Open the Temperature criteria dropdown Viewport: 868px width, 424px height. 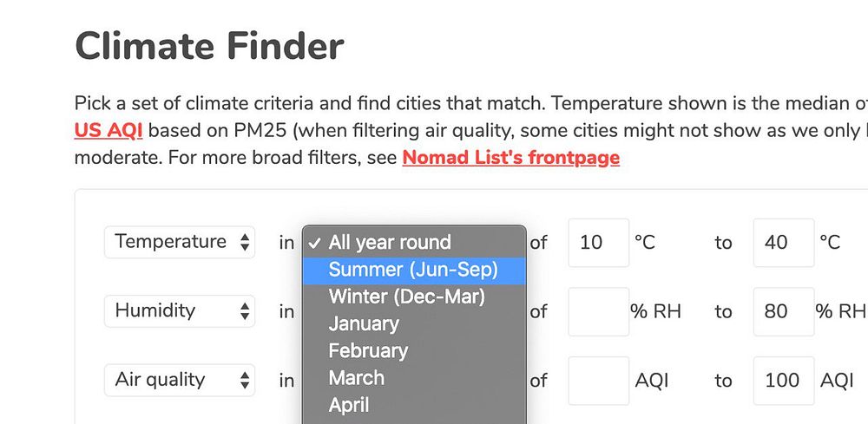[180, 242]
